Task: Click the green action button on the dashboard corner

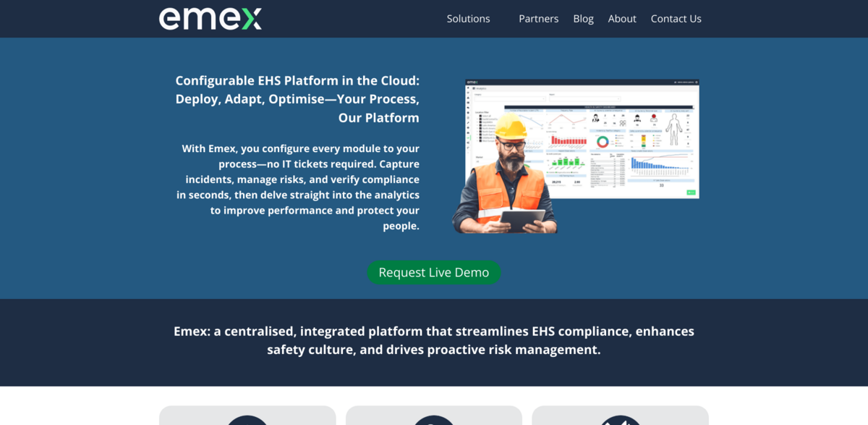Action: point(691,193)
